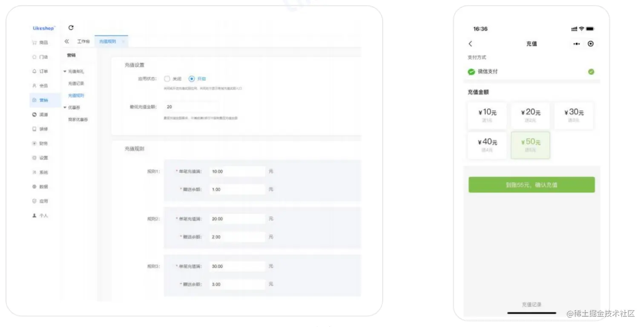Click the 财务 sidebar icon

[34, 143]
